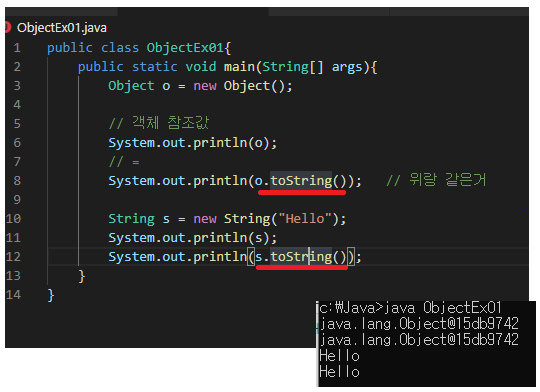Click line number 9 in the gutter
This screenshot has width=540, height=392.
point(17,200)
